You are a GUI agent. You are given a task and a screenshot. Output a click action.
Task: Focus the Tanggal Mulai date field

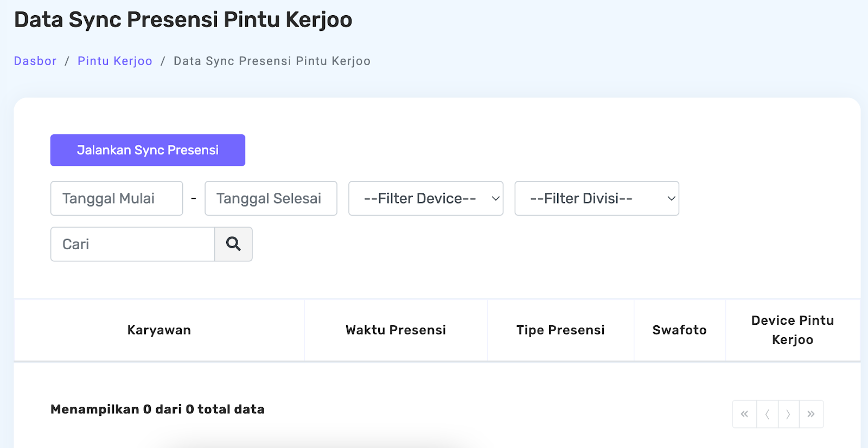coord(117,198)
